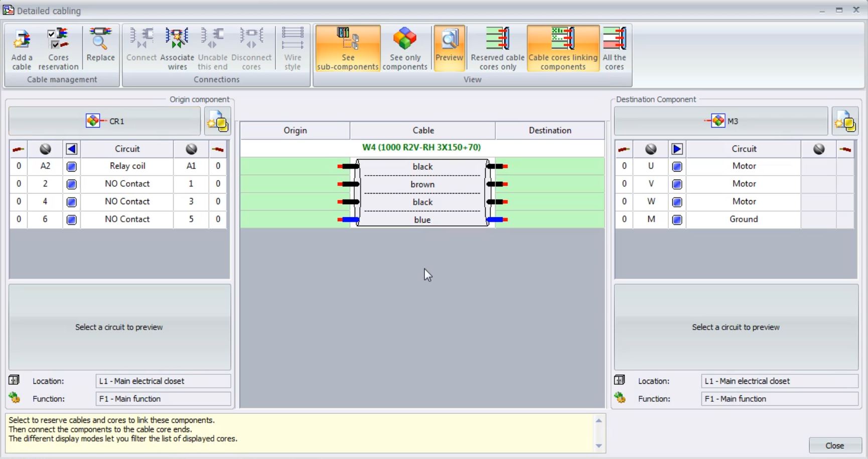The height and width of the screenshot is (459, 868).
Task: Select the blue core of cable W4
Action: point(422,220)
